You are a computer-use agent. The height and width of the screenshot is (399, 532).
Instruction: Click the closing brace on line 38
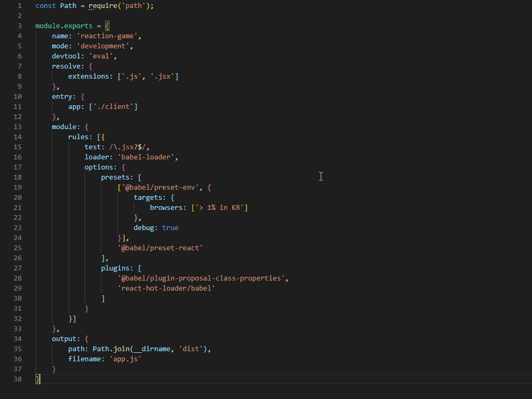click(x=38, y=379)
